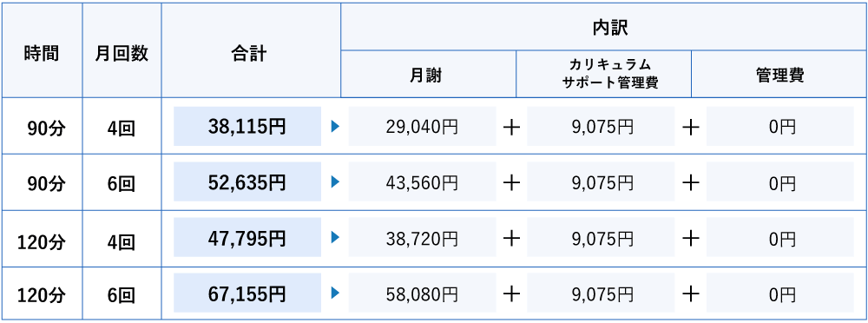868x323 pixels.
Task: Select the 時間 column header
Action: 42,50
